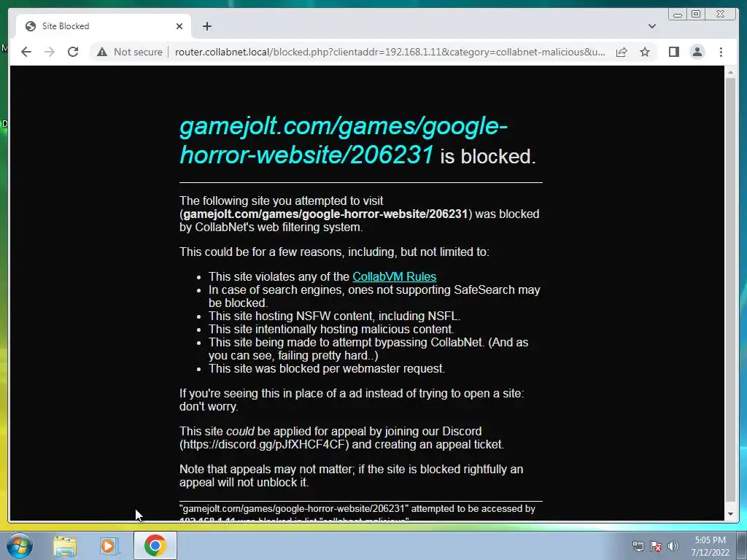
Task: Launch Windows Media Player from taskbar
Action: point(108,546)
